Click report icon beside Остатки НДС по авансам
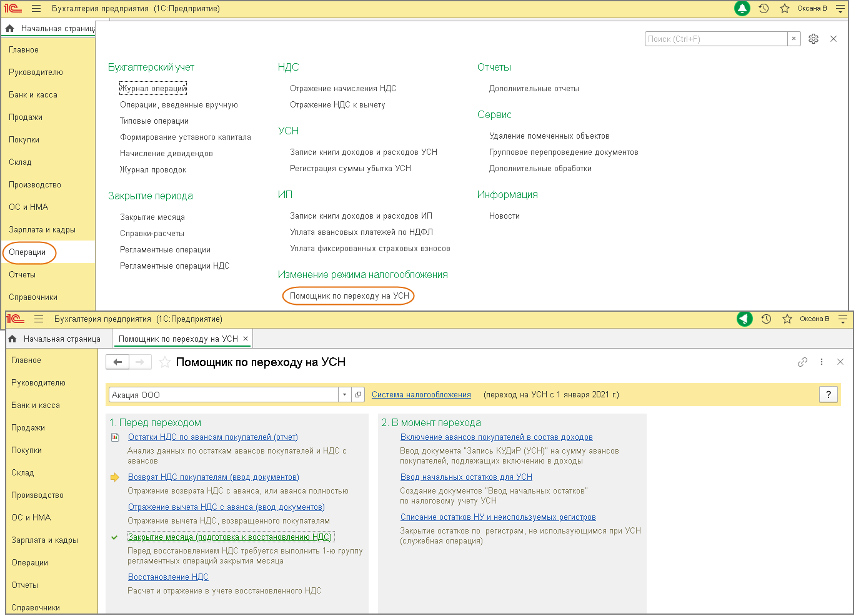The height and width of the screenshot is (616, 856). [x=115, y=437]
